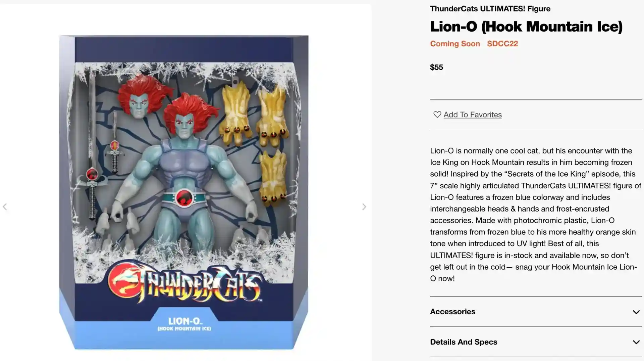Click the Lion-O name label on box
644x361 pixels.
(x=184, y=324)
